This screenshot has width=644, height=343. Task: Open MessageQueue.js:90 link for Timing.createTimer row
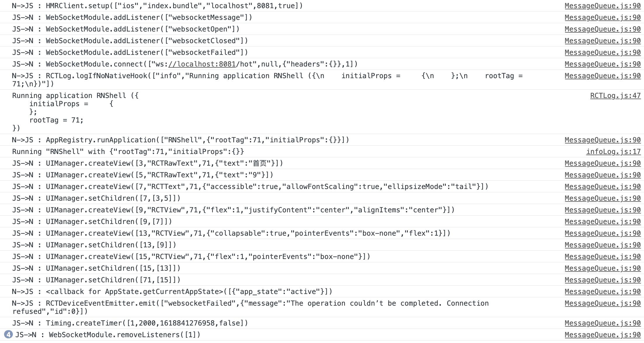click(603, 323)
